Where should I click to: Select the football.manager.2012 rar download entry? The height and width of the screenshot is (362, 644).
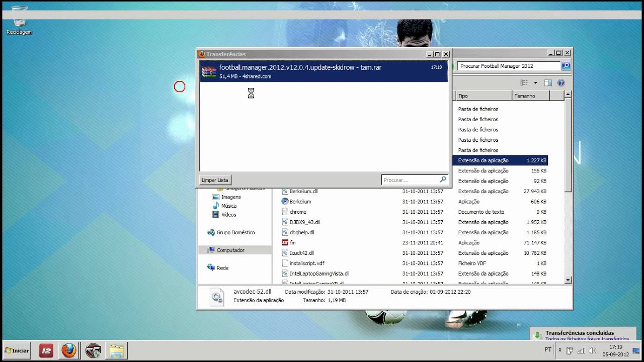[x=324, y=71]
